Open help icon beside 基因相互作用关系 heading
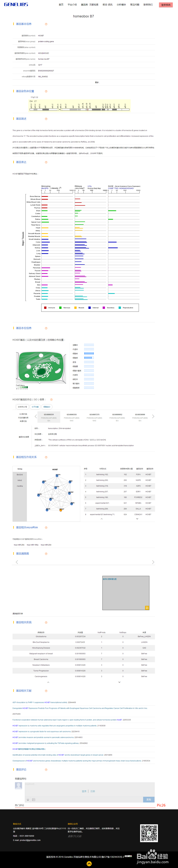This screenshot has width=178, height=868. 46,457
